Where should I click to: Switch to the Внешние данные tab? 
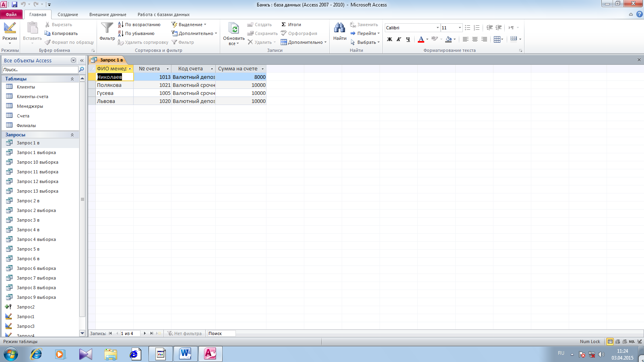pos(107,14)
